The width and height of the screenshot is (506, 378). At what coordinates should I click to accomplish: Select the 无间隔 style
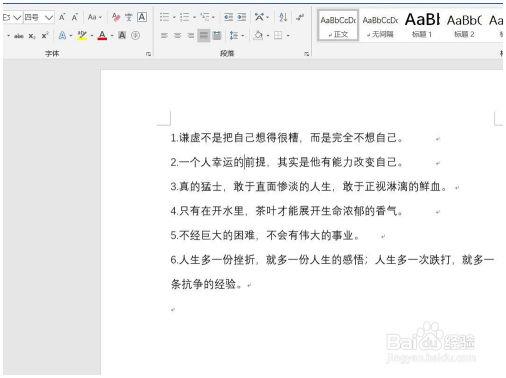(380, 25)
